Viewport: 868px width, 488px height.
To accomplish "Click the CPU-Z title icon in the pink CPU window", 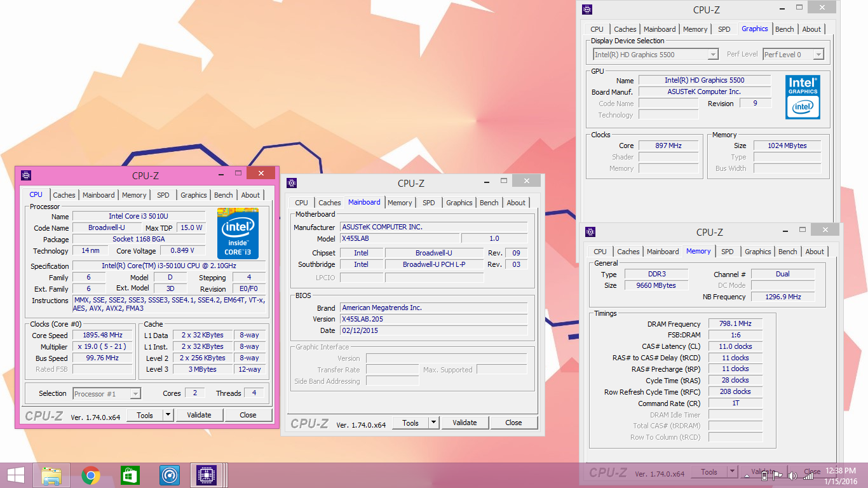I will 26,175.
